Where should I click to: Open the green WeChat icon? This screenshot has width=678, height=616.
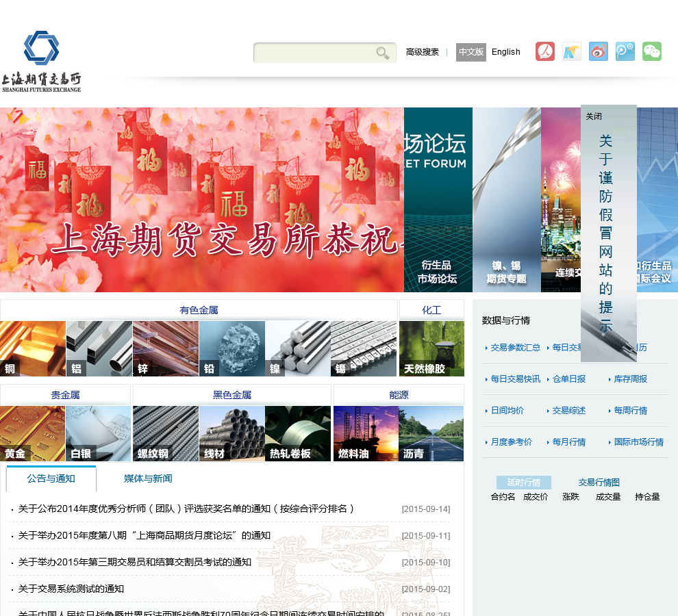tap(652, 51)
